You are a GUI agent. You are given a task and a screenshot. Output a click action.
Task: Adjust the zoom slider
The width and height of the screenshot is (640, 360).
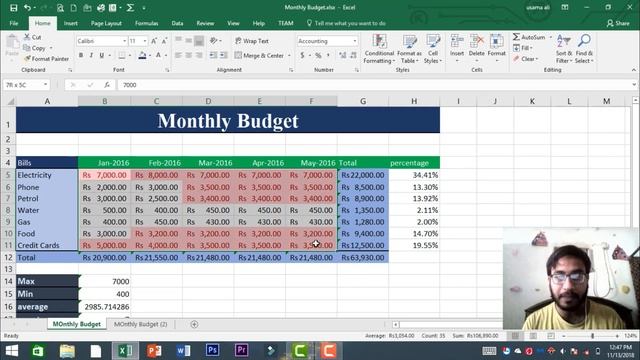click(x=592, y=336)
